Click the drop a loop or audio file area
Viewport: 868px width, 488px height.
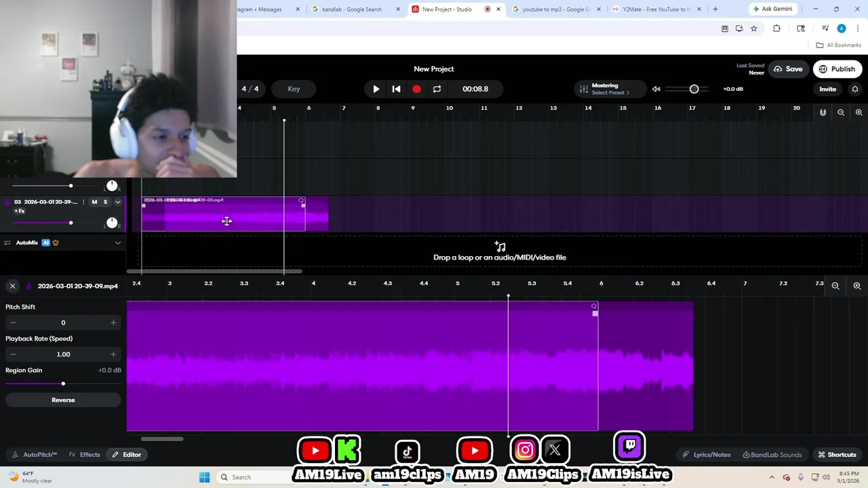point(500,251)
